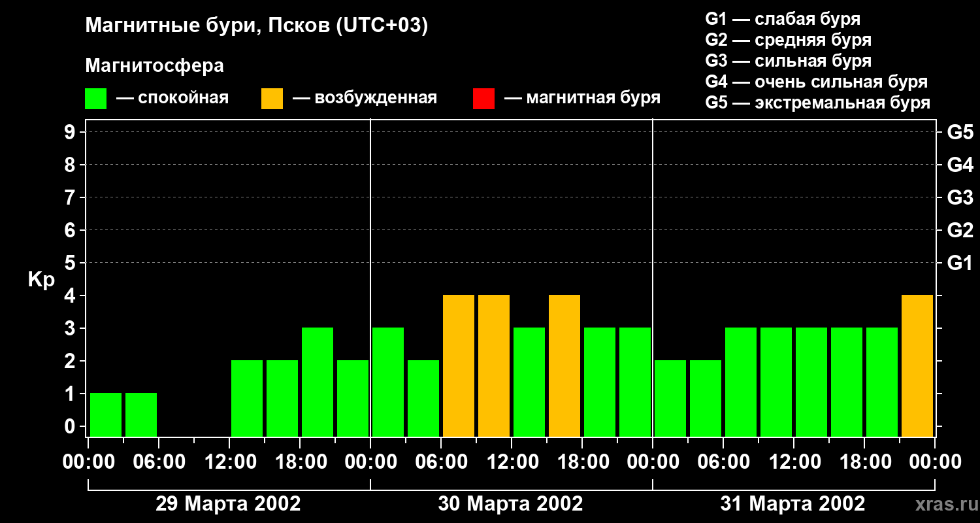This screenshot has width=980, height=523.
Task: Click the G5 storm level label on right axis
Action: 960,133
